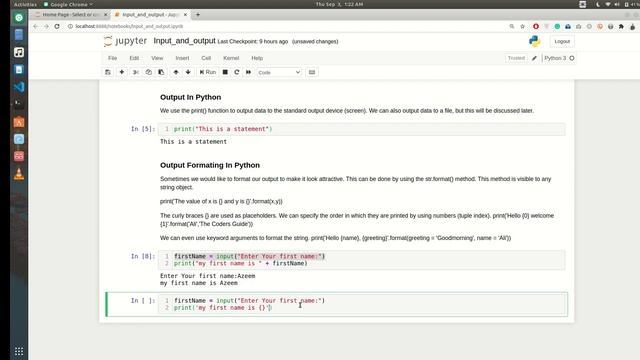Click the pencil edit mode icon
The height and width of the screenshot is (360, 640).
pos(534,58)
